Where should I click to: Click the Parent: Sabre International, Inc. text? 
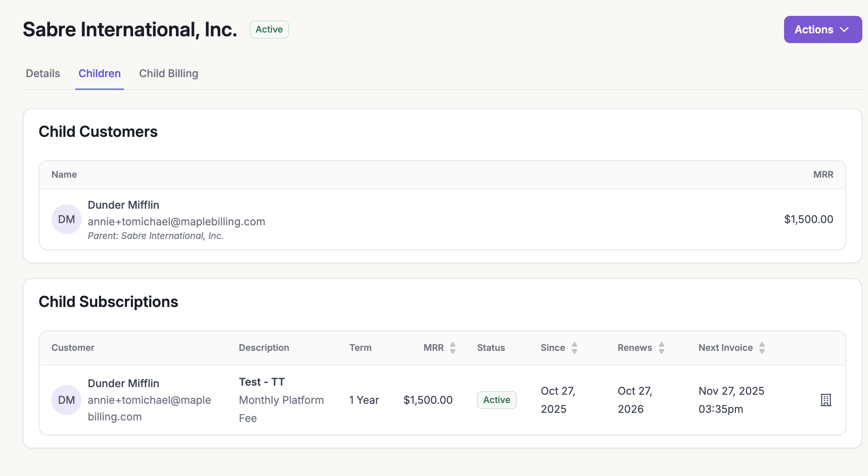[155, 236]
